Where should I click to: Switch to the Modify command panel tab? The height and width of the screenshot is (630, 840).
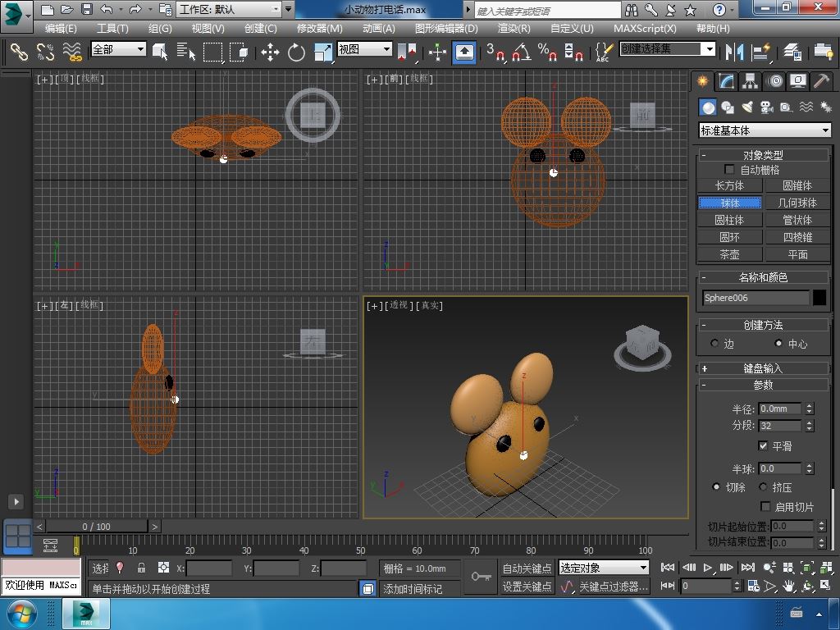tap(727, 81)
